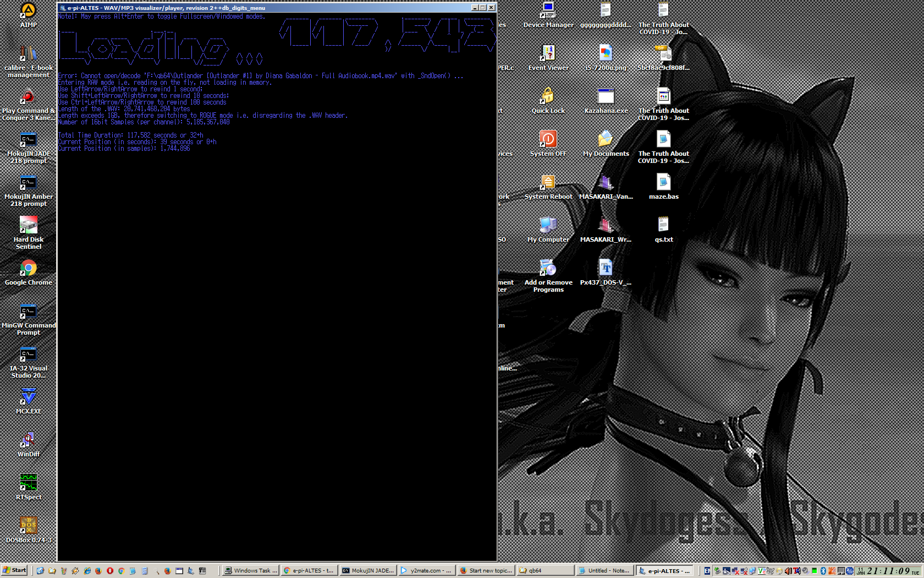Open Device Manager desktop icon
The height and width of the screenshot is (578, 924).
pyautogui.click(x=548, y=14)
